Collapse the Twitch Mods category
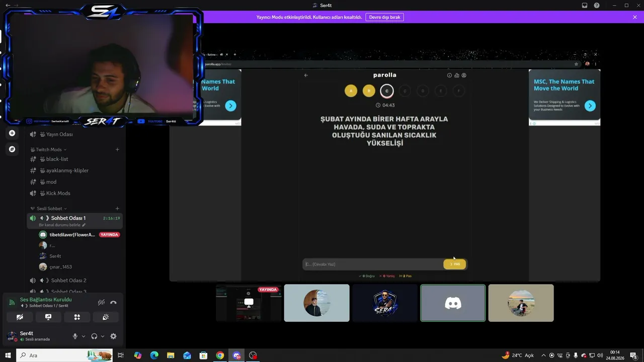The image size is (644, 362). tap(48, 149)
